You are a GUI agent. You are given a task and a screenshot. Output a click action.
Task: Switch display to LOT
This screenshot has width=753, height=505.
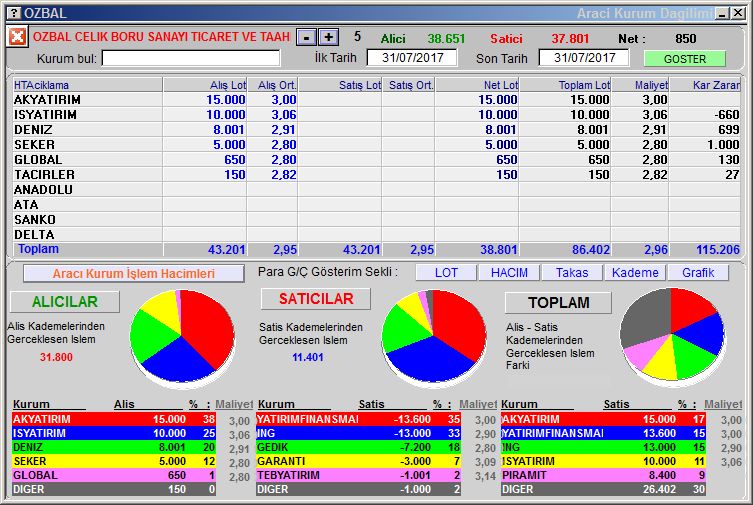(446, 273)
